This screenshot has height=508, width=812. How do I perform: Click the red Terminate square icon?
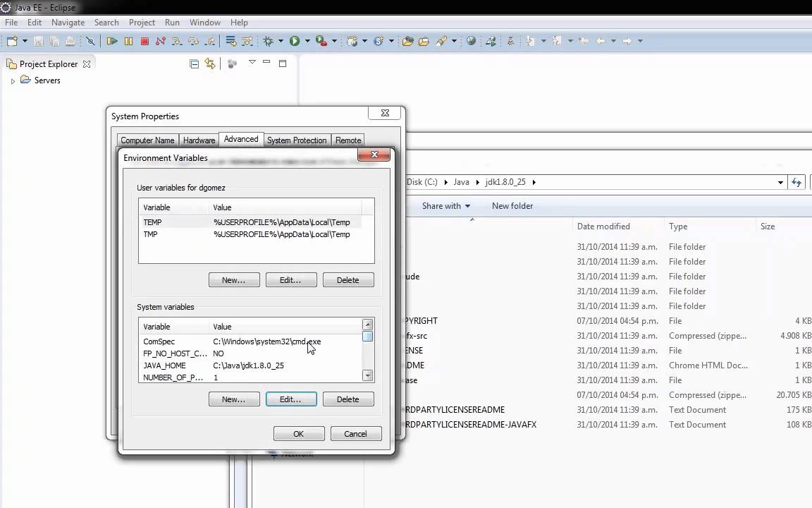coord(145,41)
